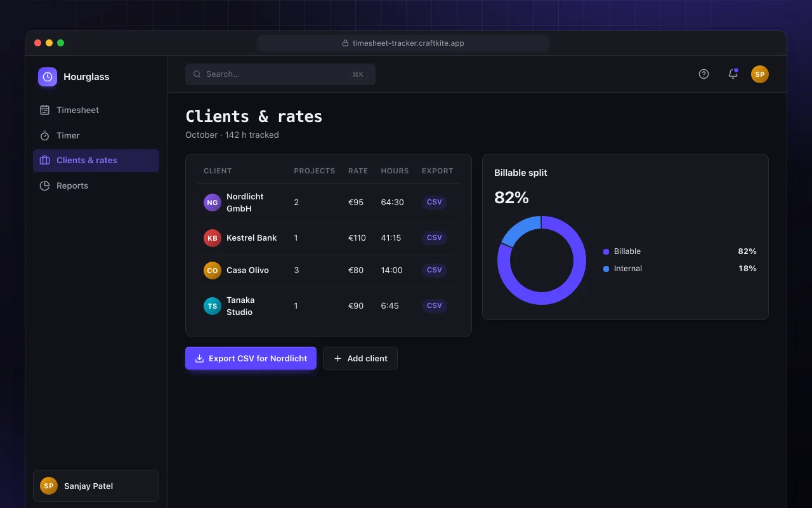The height and width of the screenshot is (508, 812).
Task: Select Clients & rates in sidebar
Action: pos(96,161)
